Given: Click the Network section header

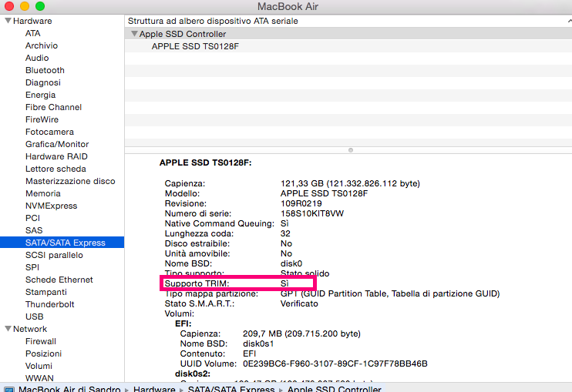Looking at the screenshot, I should click(x=30, y=329).
